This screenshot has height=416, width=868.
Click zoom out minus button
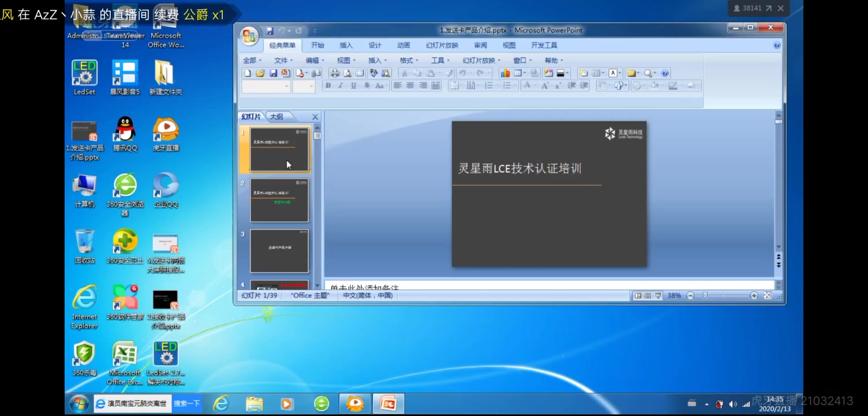(690, 295)
